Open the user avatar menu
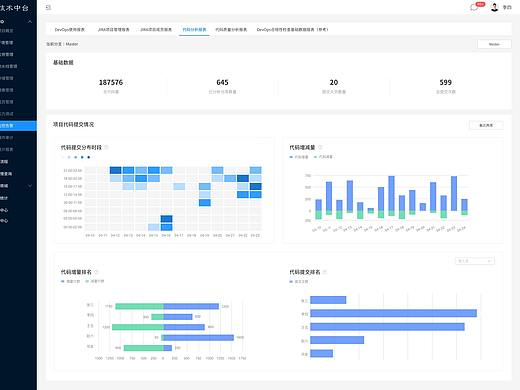This screenshot has height=390, width=520. point(494,7)
